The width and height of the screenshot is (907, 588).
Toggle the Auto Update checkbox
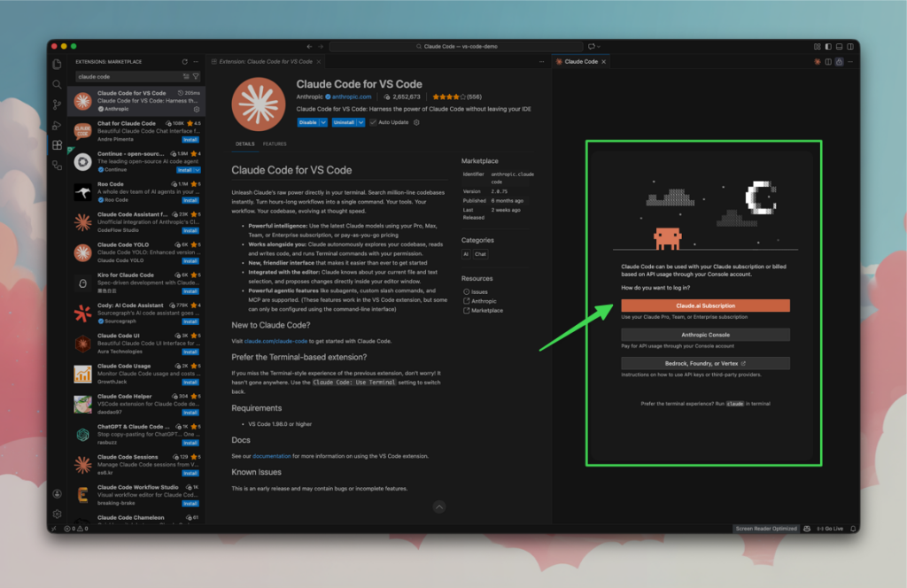pyautogui.click(x=373, y=122)
